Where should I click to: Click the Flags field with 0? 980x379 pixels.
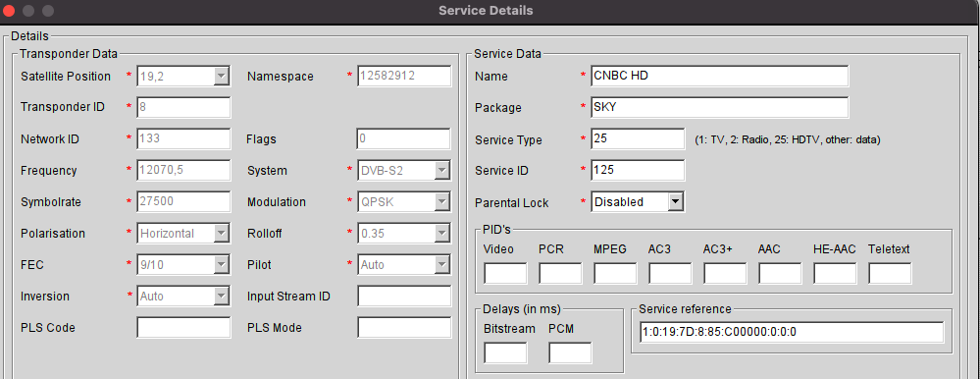[404, 138]
